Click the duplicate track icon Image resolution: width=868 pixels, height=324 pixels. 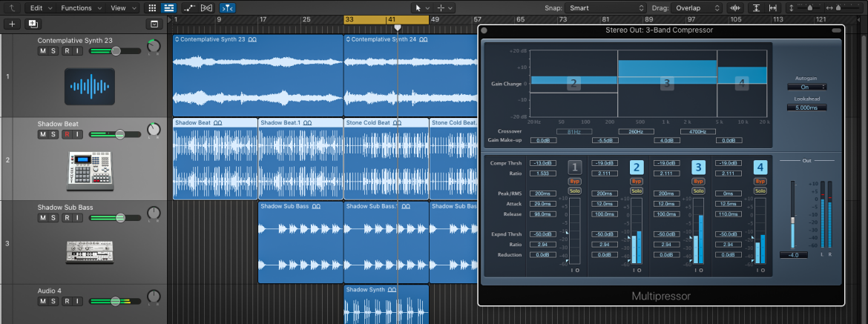click(33, 24)
